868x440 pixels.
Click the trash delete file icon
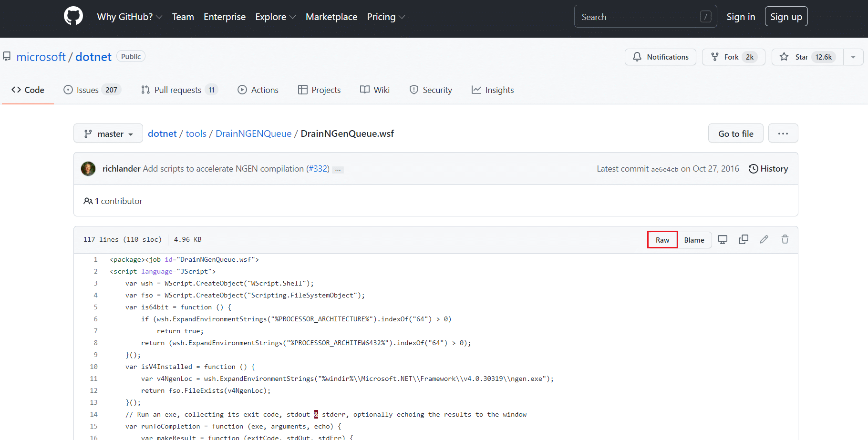pyautogui.click(x=785, y=240)
